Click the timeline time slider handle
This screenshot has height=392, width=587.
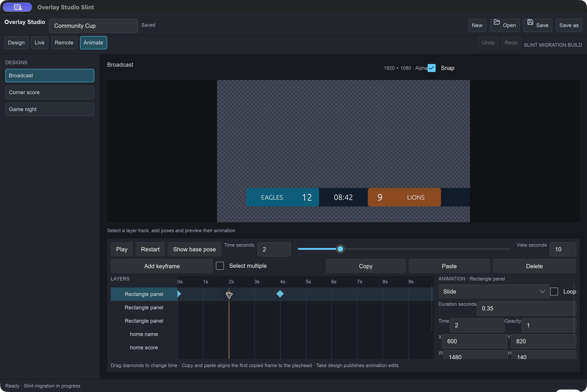point(340,249)
